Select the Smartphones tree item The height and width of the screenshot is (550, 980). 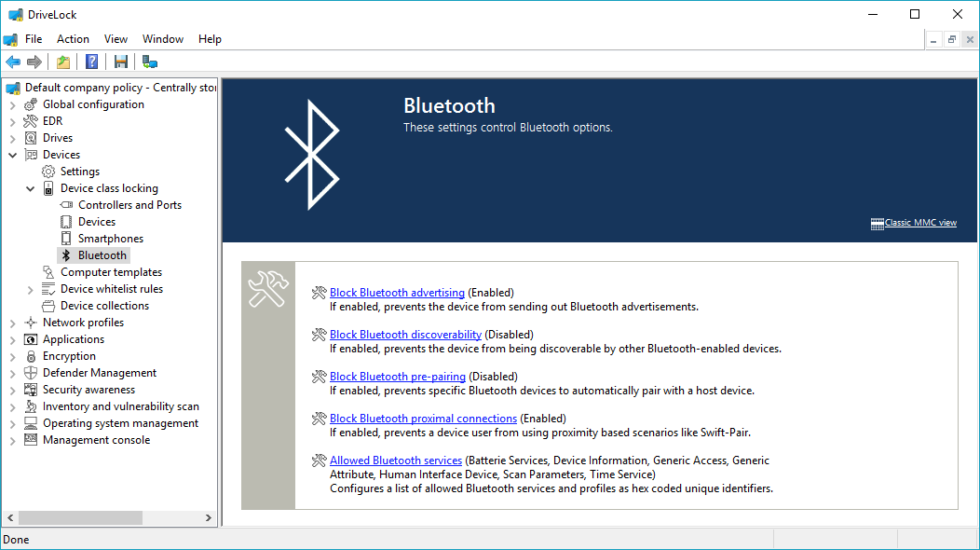click(x=111, y=239)
